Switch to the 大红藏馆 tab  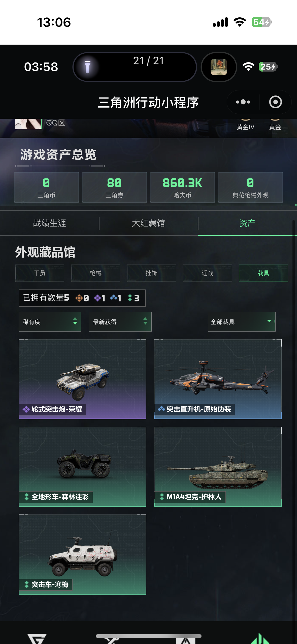click(x=148, y=223)
